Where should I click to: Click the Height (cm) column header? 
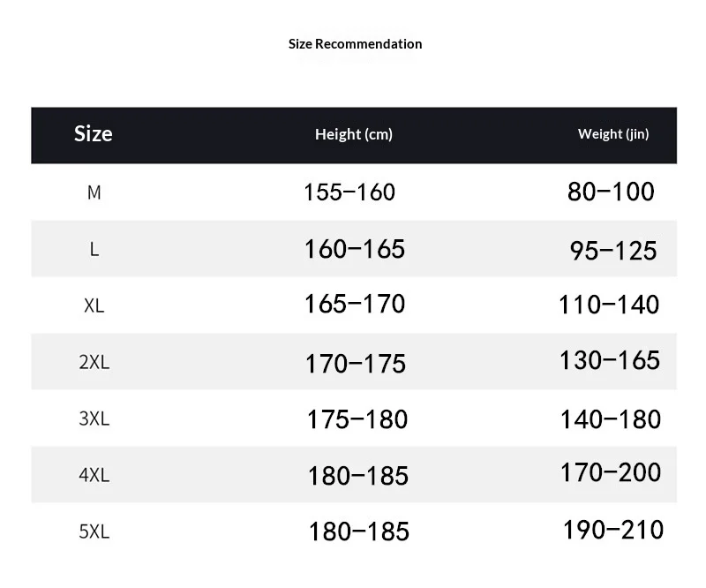(x=354, y=135)
